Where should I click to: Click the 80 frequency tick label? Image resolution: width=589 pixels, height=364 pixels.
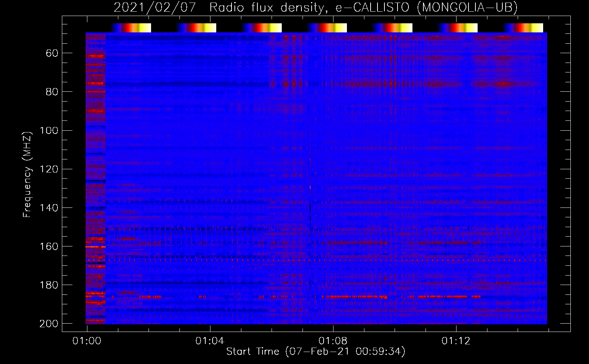52,92
